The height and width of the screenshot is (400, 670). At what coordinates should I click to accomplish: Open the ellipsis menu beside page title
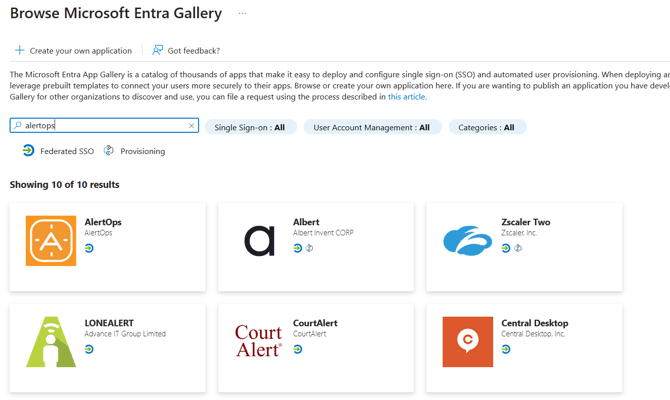click(x=242, y=14)
